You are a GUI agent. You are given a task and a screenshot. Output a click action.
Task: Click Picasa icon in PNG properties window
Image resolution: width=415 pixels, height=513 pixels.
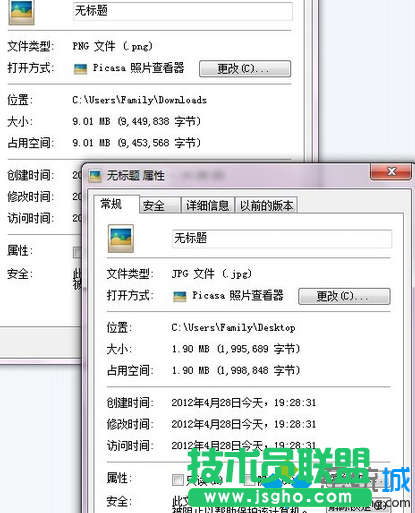coord(80,69)
